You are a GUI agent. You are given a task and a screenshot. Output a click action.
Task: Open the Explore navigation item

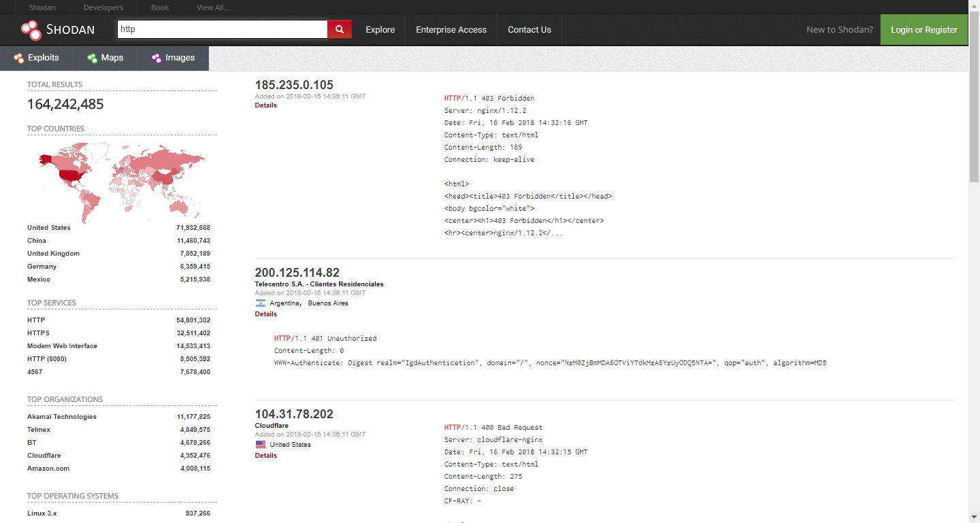click(x=380, y=30)
